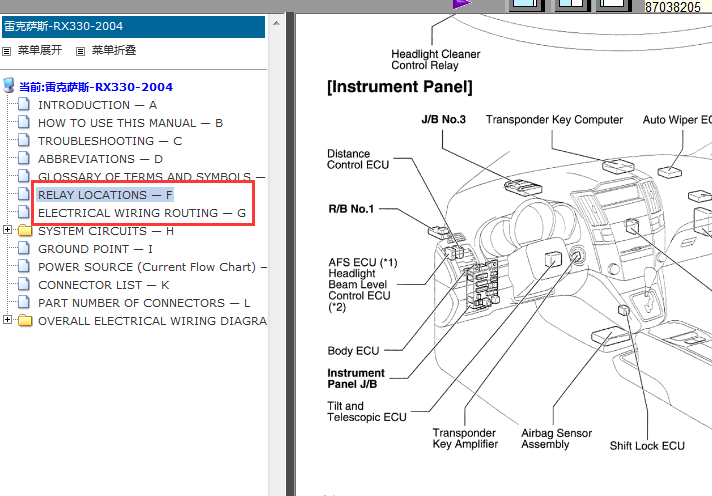The image size is (712, 496).
Task: Open SYSTEM CIRCUITS — H label
Action: 106,231
